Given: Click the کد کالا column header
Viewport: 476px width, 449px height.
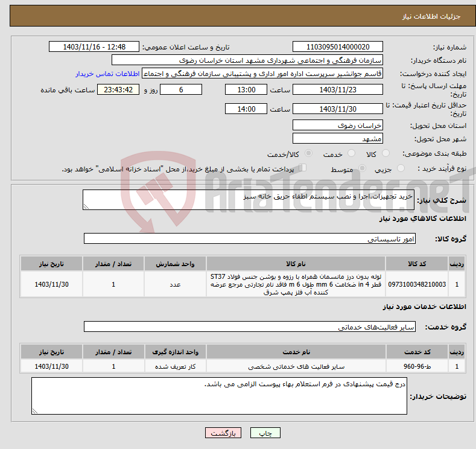Looking at the screenshot, I should pos(417,264).
